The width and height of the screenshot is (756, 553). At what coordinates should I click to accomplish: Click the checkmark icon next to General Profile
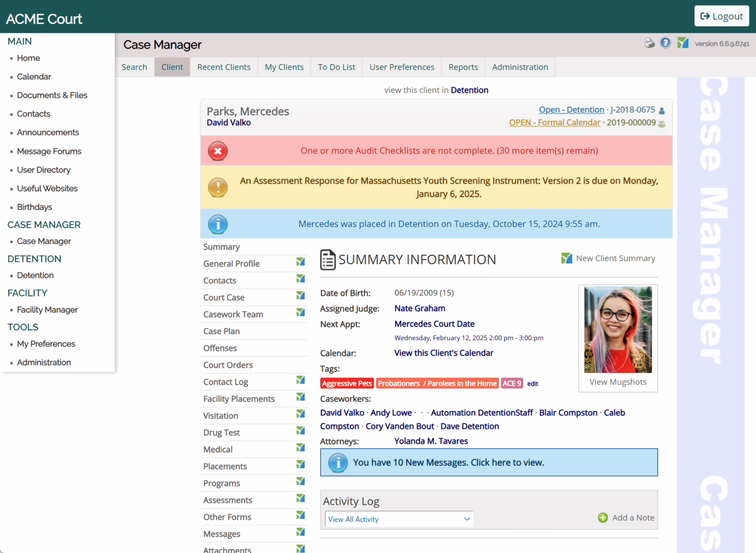[301, 262]
